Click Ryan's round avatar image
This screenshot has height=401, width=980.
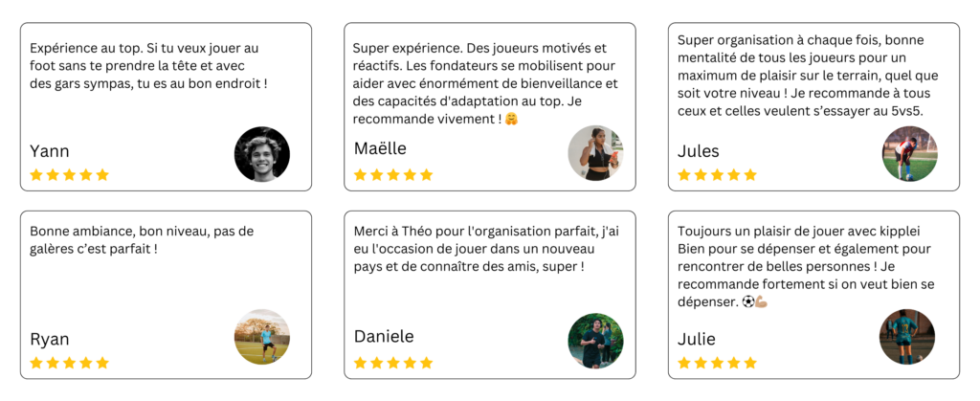click(x=262, y=337)
